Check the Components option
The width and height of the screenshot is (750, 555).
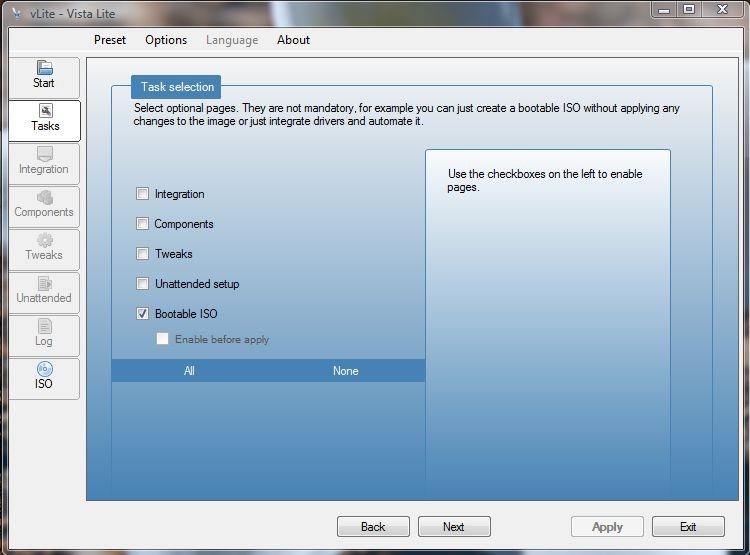[x=142, y=223]
